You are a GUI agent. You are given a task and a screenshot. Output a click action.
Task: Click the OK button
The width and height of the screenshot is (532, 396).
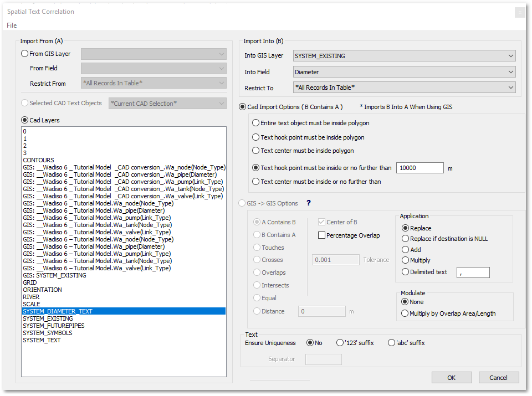451,378
